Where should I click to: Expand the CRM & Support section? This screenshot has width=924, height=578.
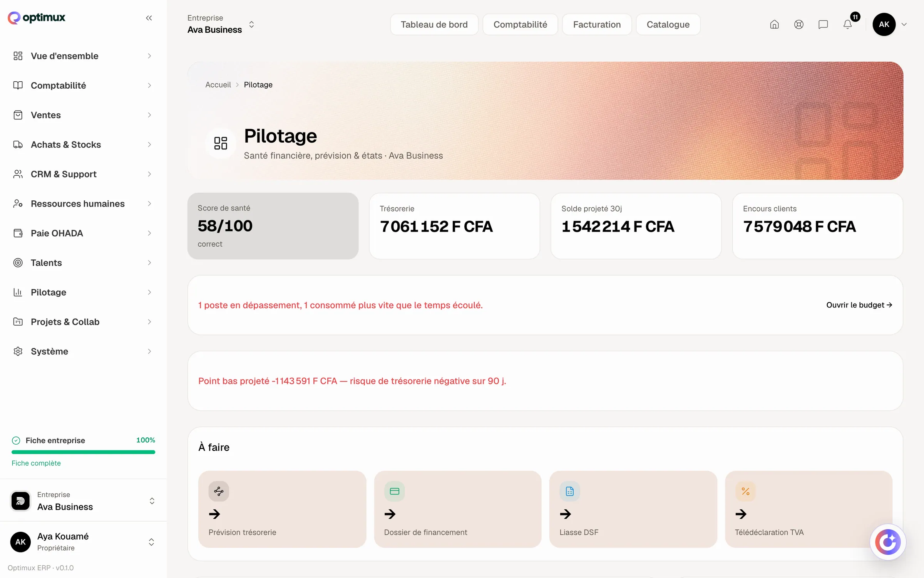tap(83, 174)
